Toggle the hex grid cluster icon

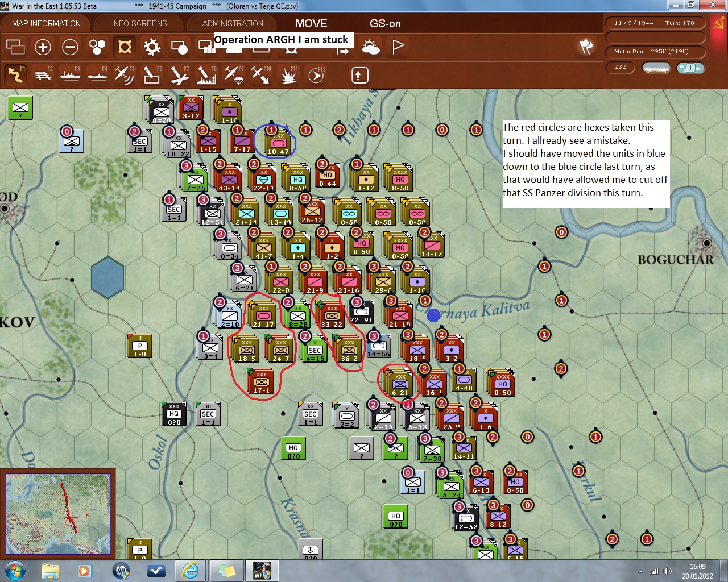coord(97,47)
